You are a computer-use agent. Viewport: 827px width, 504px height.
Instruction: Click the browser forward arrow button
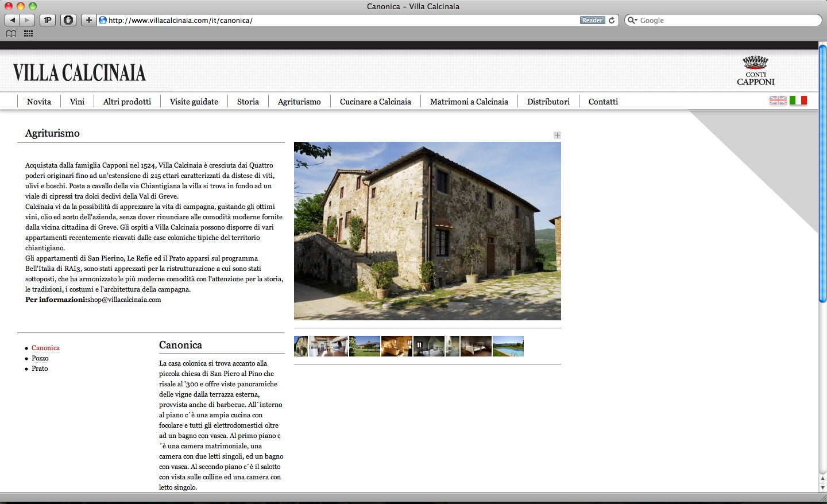28,20
